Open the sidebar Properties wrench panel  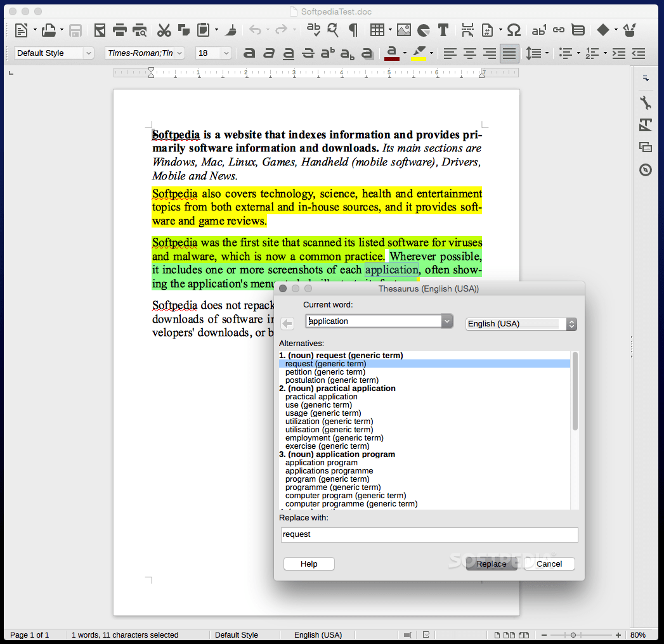[646, 103]
